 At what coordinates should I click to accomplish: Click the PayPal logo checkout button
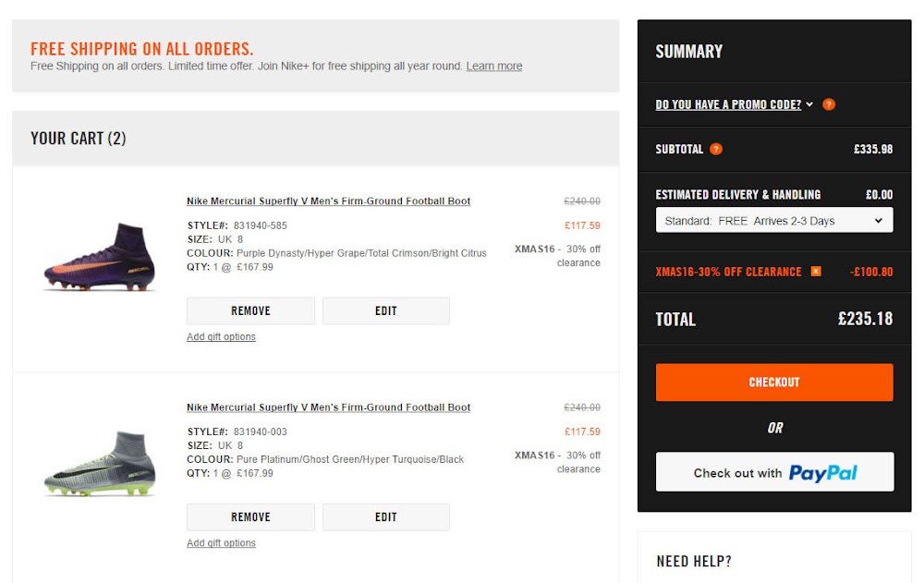coord(774,472)
